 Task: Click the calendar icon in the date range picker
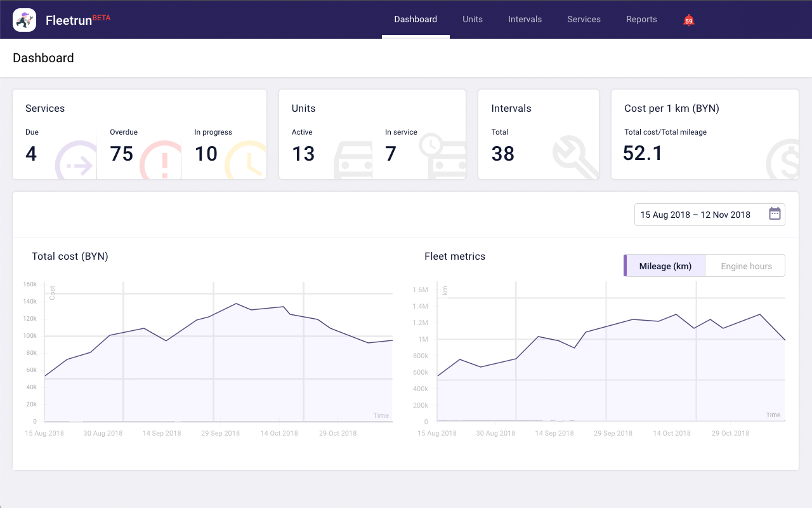(x=774, y=214)
